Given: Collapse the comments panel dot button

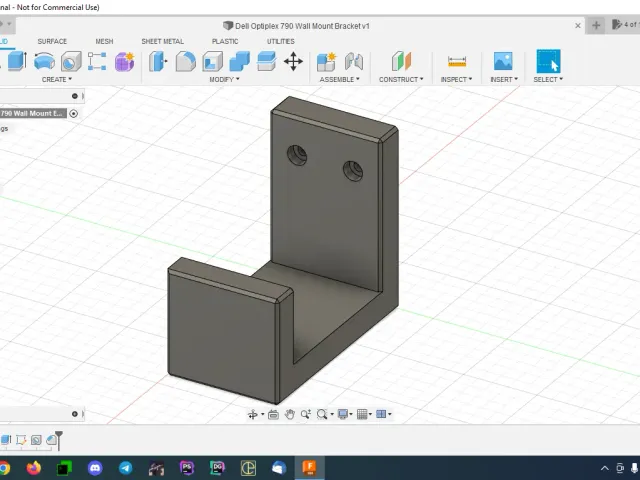Looking at the screenshot, I should tap(75, 414).
